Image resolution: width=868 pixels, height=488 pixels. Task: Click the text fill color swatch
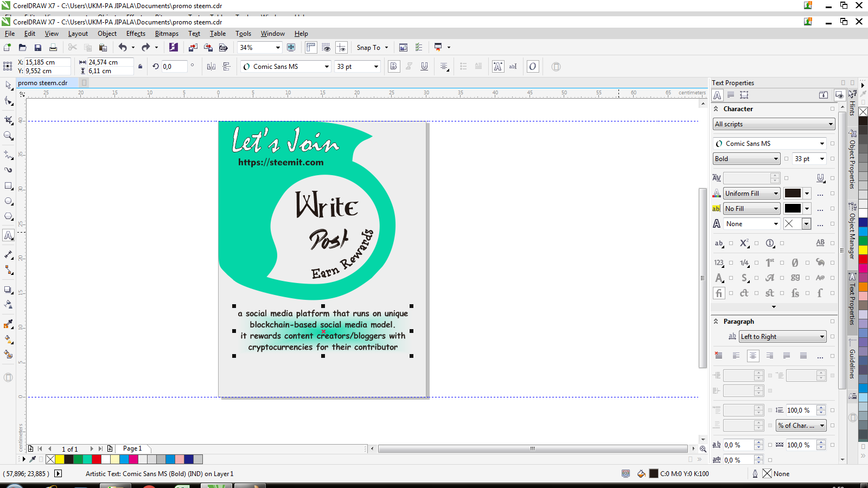pos(793,194)
